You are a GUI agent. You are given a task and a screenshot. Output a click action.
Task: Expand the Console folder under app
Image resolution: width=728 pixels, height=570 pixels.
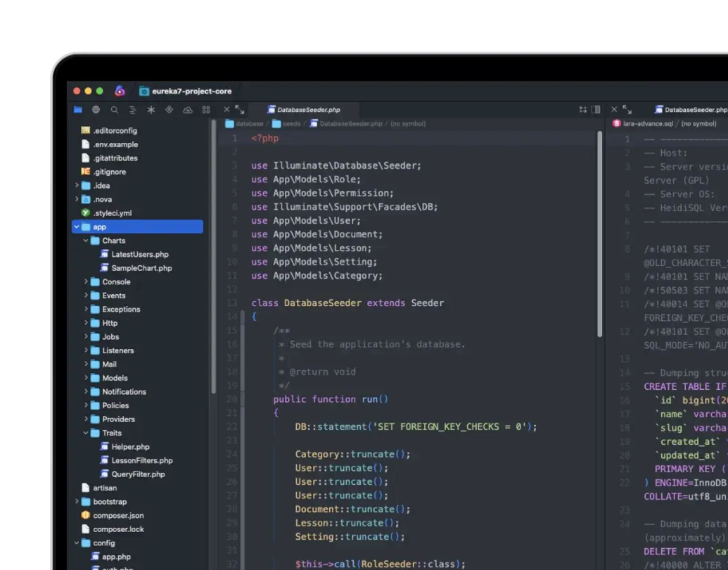click(85, 281)
